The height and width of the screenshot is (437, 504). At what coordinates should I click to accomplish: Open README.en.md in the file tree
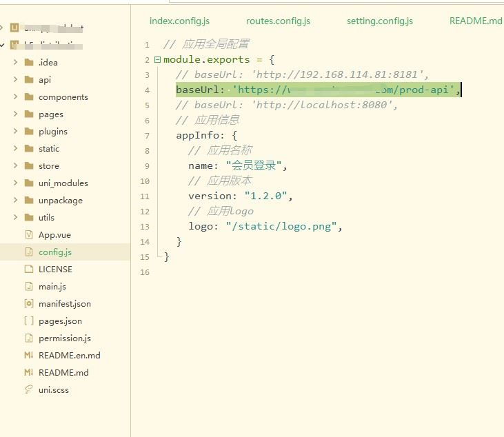[70, 356]
